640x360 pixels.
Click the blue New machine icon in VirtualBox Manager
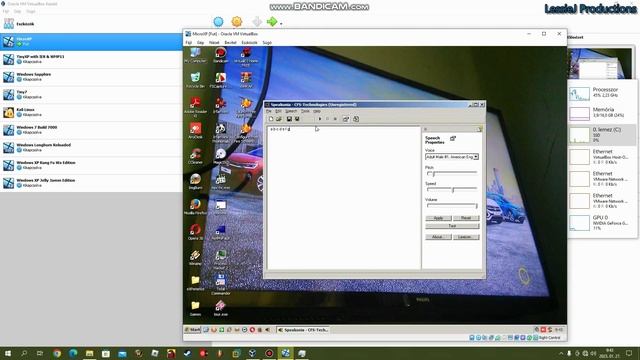(x=219, y=22)
